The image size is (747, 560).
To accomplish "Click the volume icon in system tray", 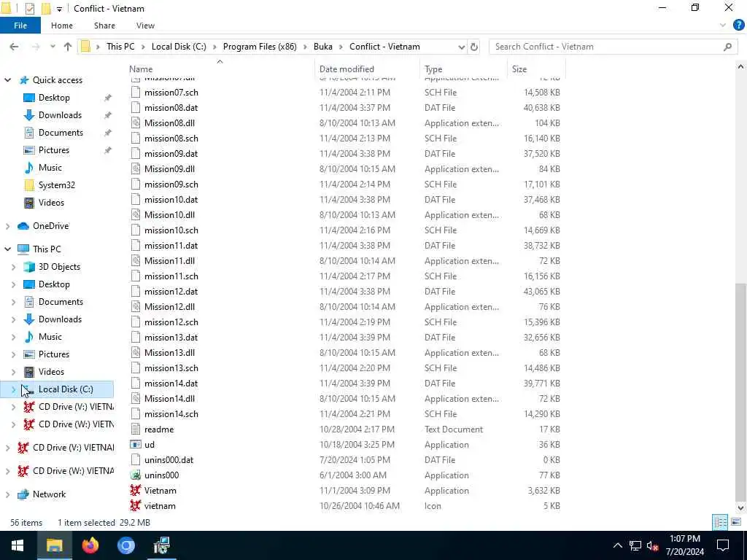I will [652, 545].
